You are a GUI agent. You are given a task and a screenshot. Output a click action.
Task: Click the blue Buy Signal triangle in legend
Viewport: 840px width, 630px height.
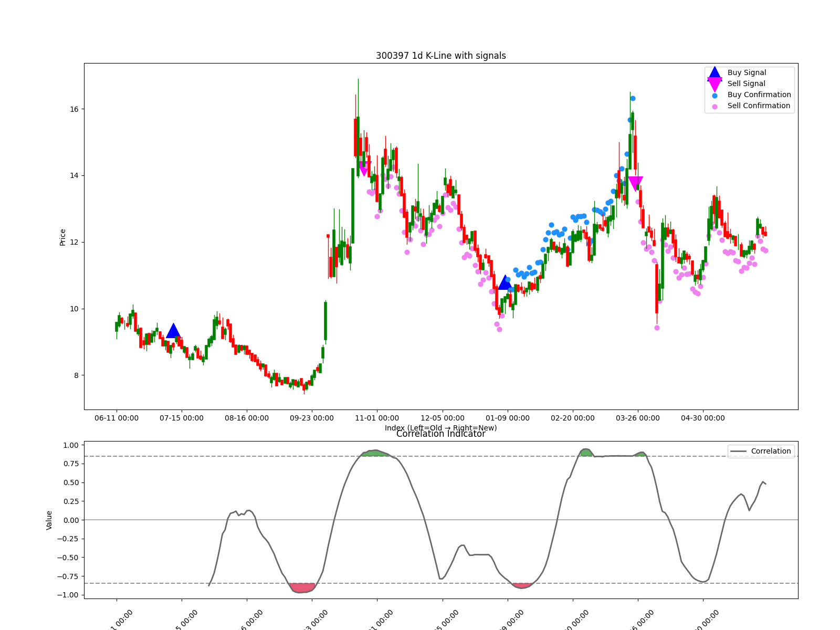[x=715, y=73]
